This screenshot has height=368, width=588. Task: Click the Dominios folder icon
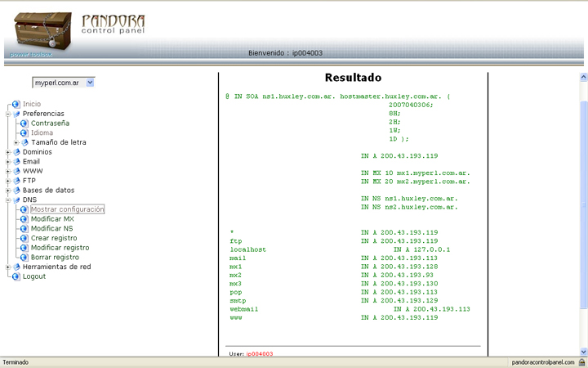(16, 152)
